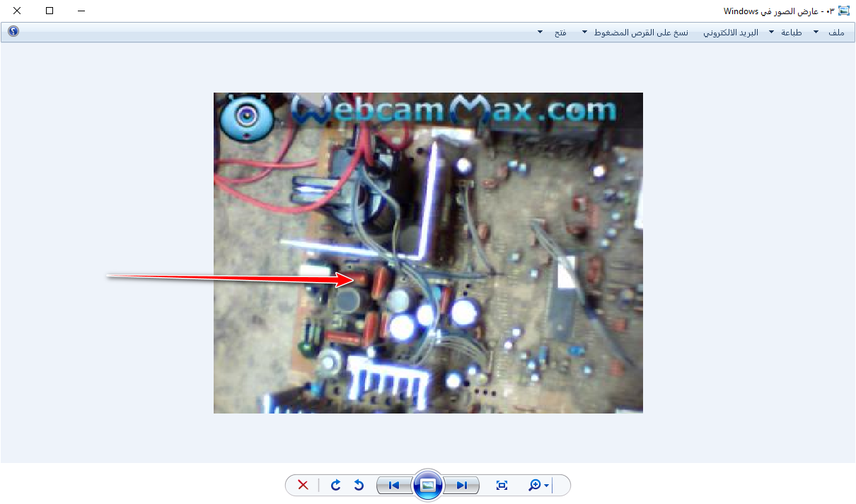856x504 pixels.
Task: Click the البريد الالكتروني (E-mail) button
Action: 730,33
